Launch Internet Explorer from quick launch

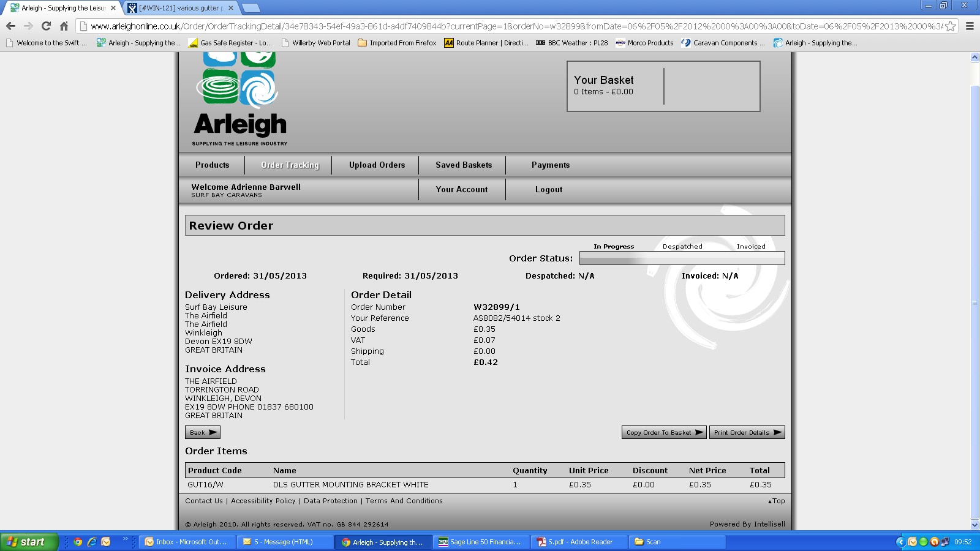coord(92,542)
